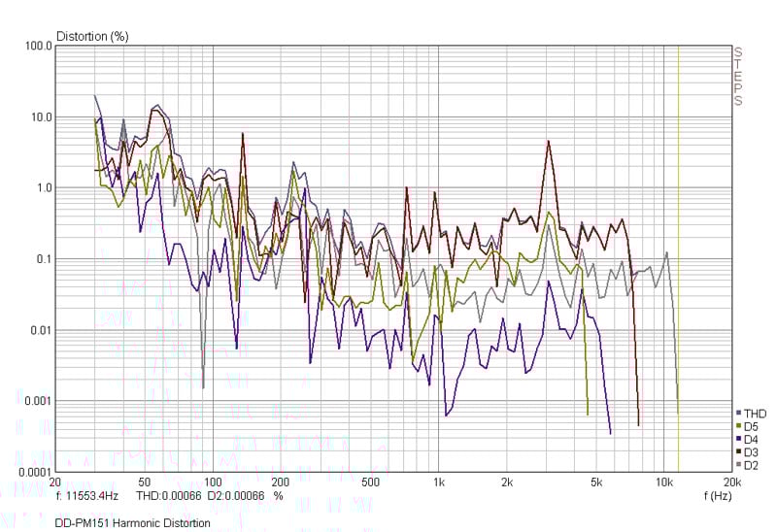The image size is (777, 532).
Task: Click the D2:0.00066 readout value
Action: [x=235, y=495]
